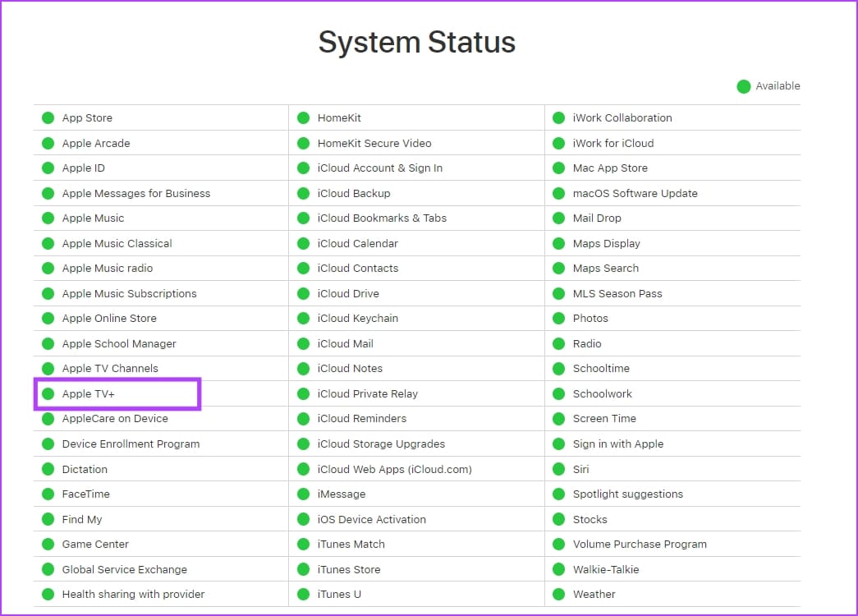Click the status dot beside Walkie-Talkie
Image resolution: width=858 pixels, height=616 pixels.
pyautogui.click(x=558, y=569)
